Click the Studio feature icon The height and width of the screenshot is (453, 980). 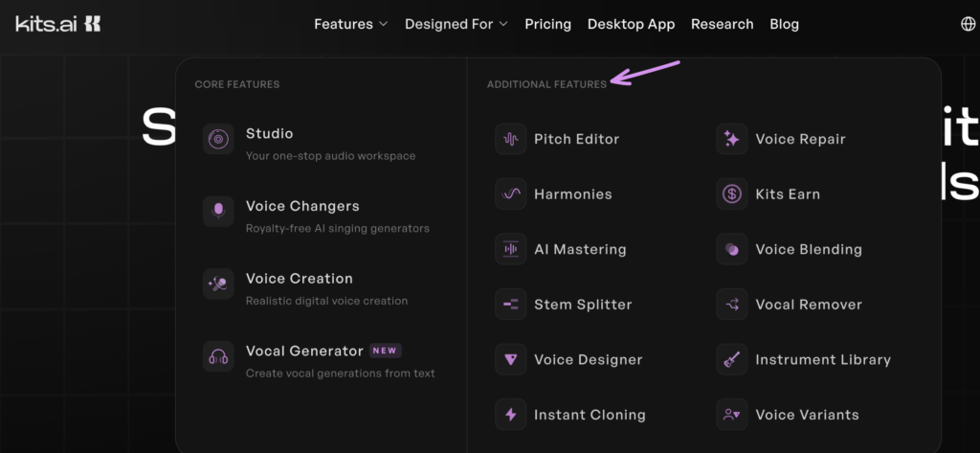pyautogui.click(x=218, y=139)
